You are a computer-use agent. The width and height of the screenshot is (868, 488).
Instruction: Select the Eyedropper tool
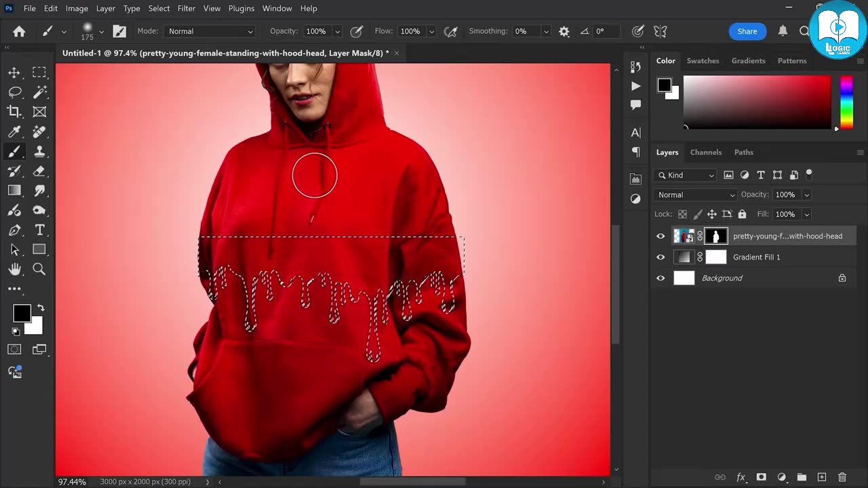click(14, 131)
